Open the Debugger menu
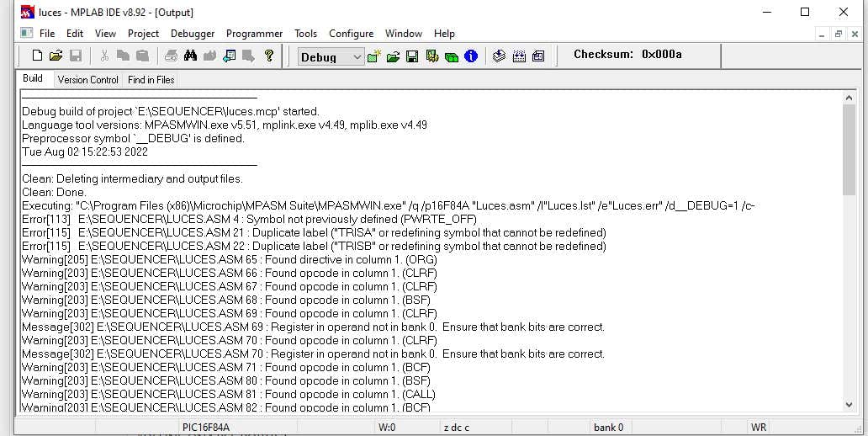 pyautogui.click(x=193, y=33)
